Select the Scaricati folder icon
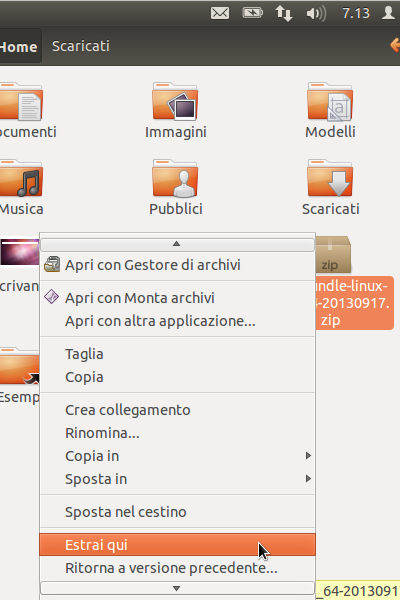Screen dimensions: 400x600 tap(330, 178)
